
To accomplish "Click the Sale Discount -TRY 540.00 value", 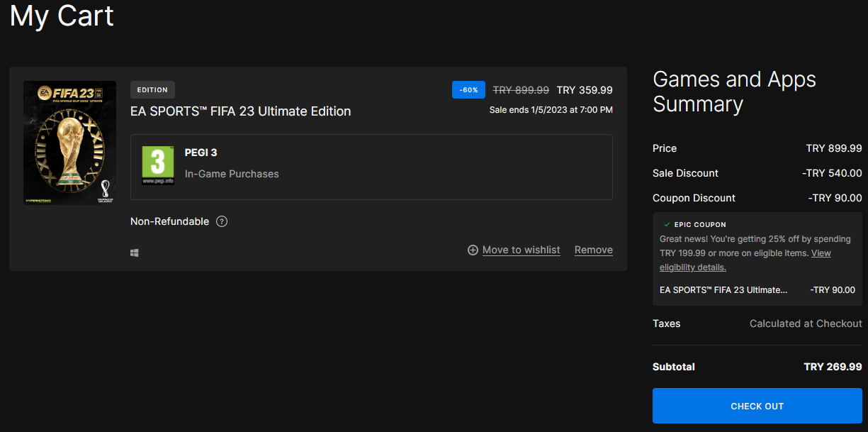I will (832, 173).
